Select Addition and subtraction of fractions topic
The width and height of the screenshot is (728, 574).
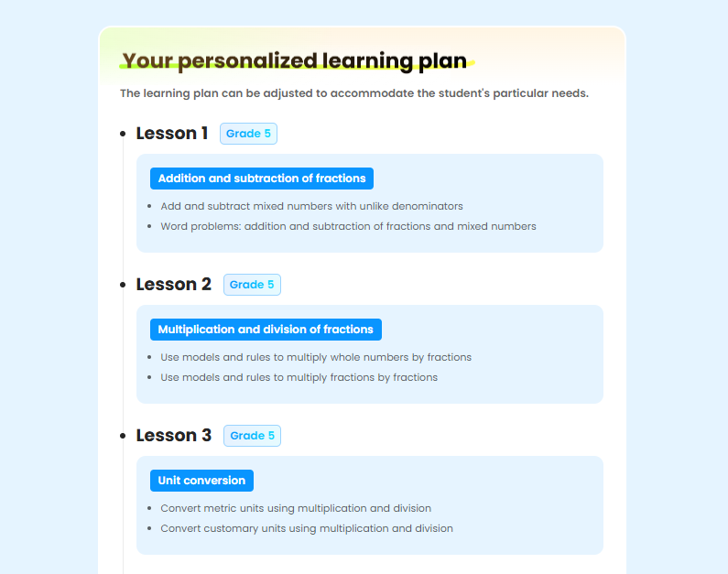(x=262, y=179)
